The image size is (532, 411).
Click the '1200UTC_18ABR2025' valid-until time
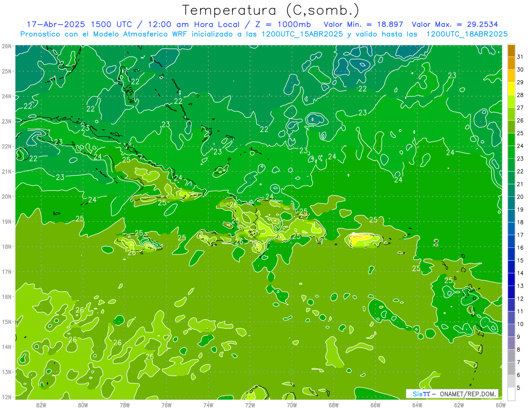coord(467,34)
